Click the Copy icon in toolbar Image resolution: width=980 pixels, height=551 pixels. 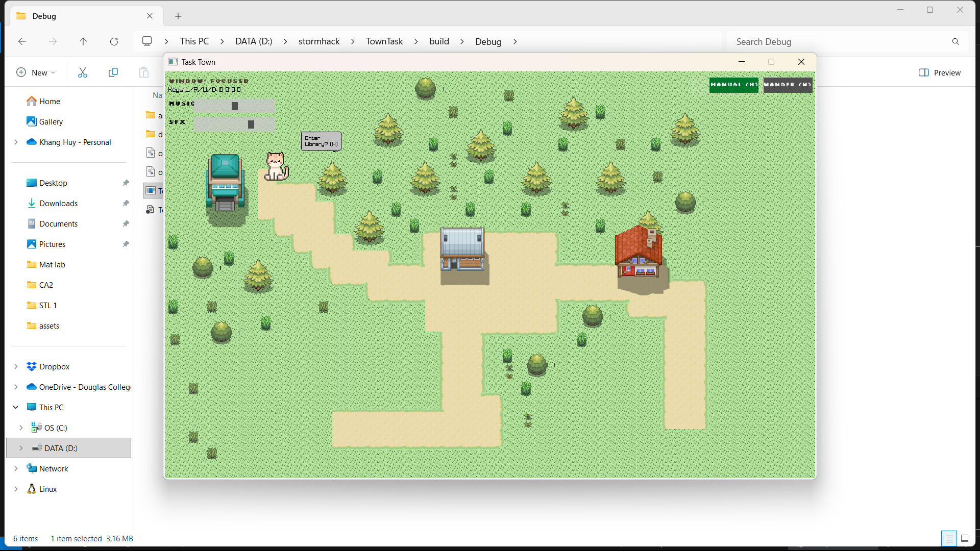tap(113, 72)
